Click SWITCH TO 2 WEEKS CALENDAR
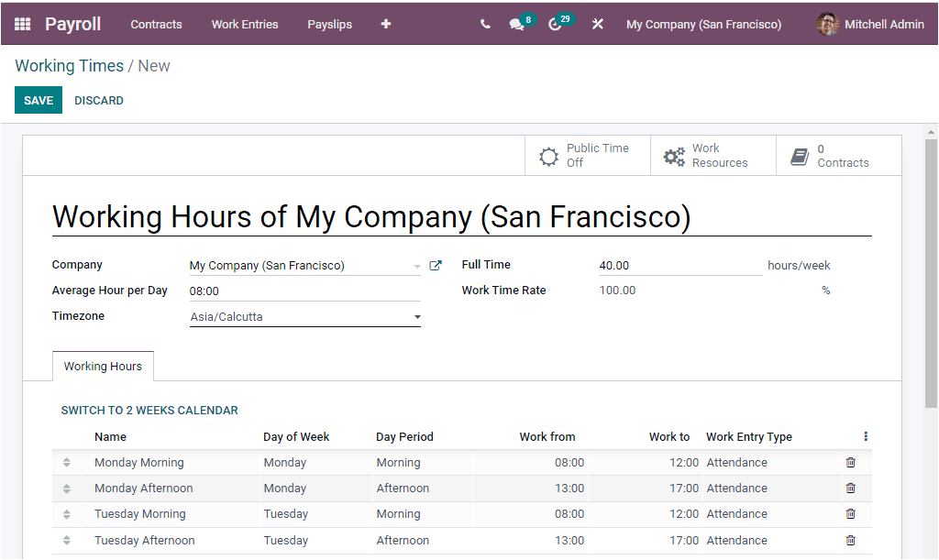Screen dimensions: 939x560 149,411
